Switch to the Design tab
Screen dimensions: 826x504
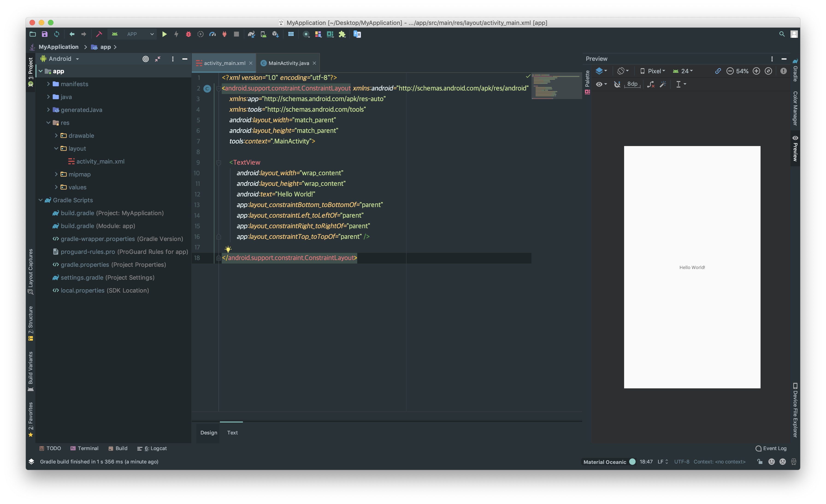click(209, 433)
